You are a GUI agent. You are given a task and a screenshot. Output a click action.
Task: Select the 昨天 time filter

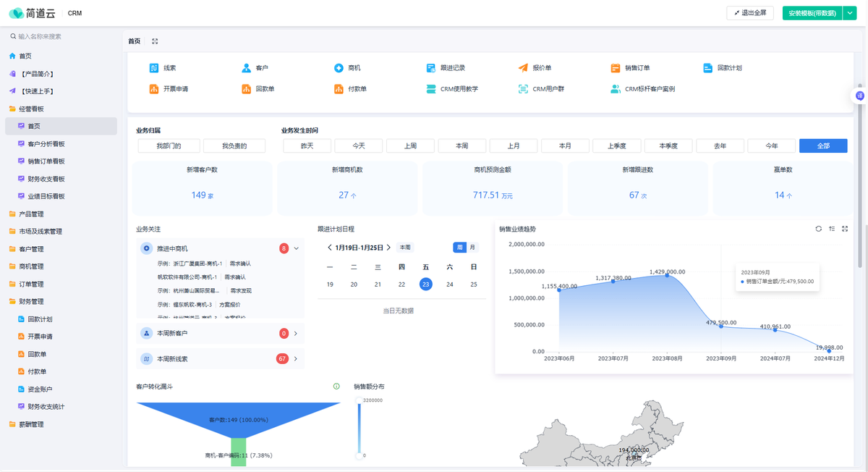pos(307,146)
